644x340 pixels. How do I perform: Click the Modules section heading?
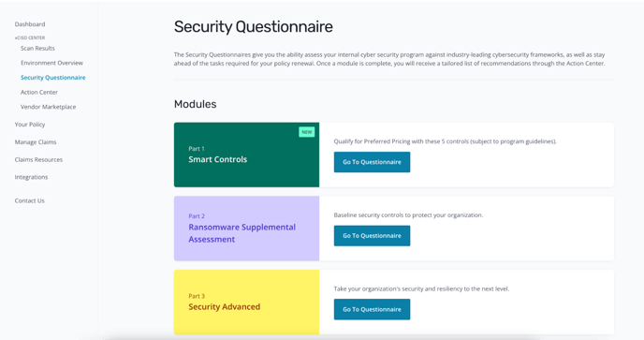[195, 104]
